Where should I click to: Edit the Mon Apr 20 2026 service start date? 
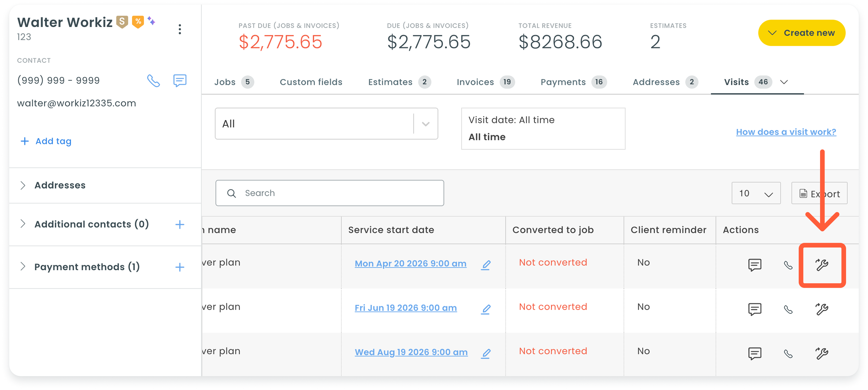click(486, 265)
